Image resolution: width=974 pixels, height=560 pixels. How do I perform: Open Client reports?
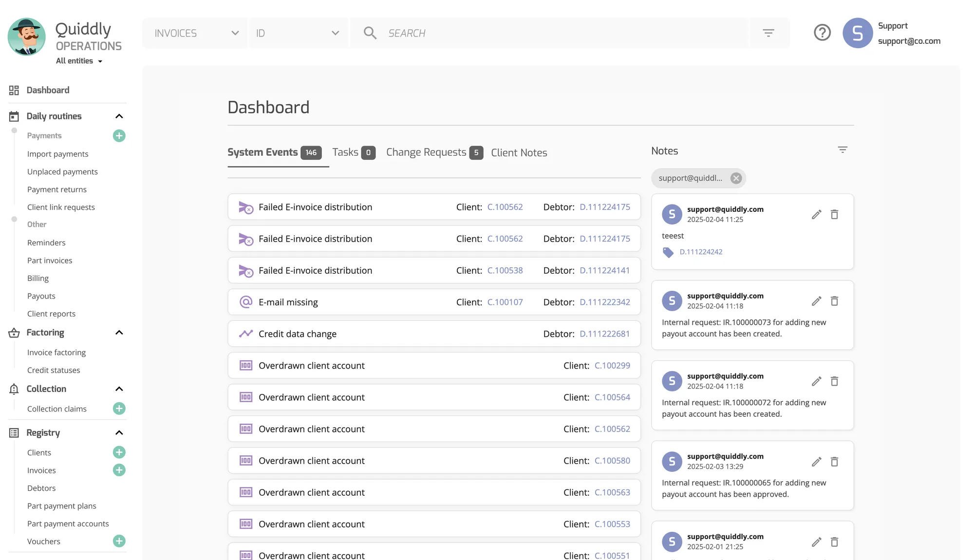coord(51,314)
